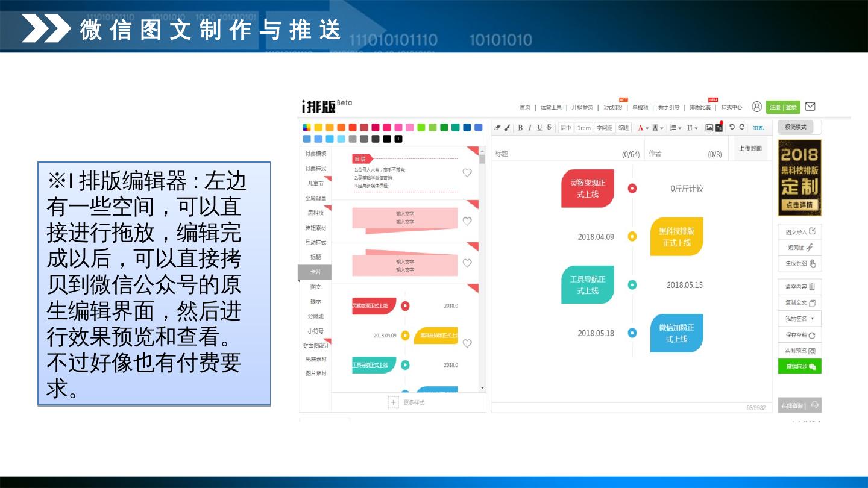Viewport: 868px width, 488px height.
Task: Open the multicolor palette picker
Action: [307, 127]
